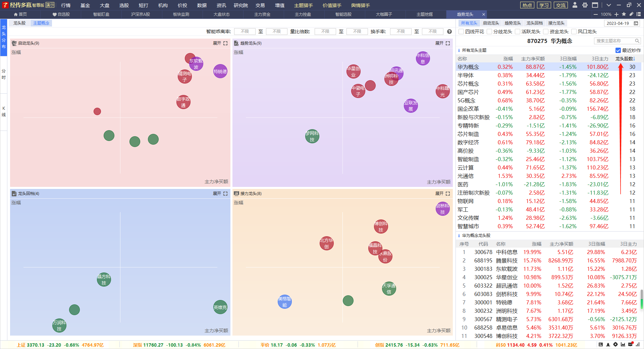Click the 特锐德 purple bubble
Image resolution: width=644 pixels, height=349 pixels.
(220, 71)
